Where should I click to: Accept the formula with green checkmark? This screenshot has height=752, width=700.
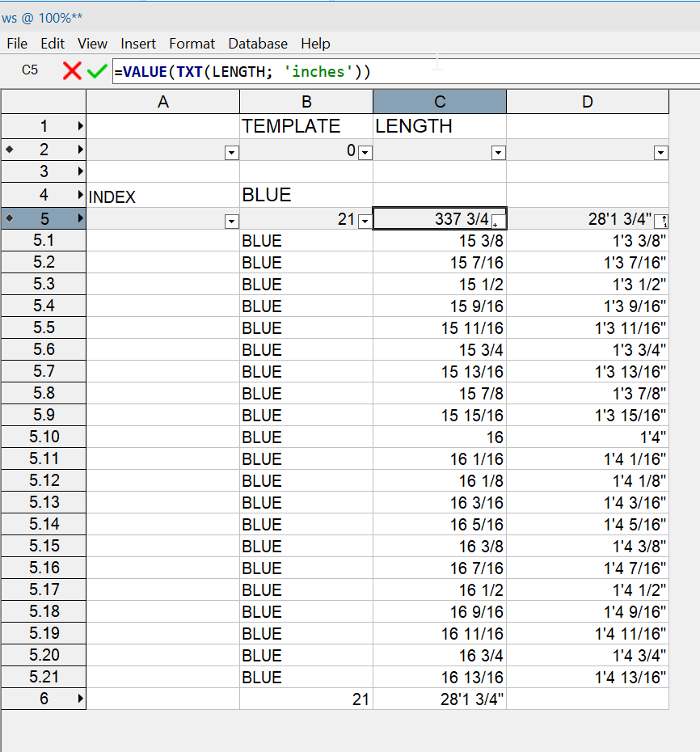[97, 71]
